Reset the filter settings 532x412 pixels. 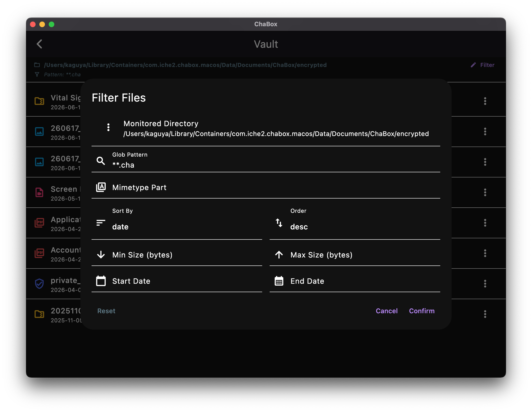click(106, 311)
